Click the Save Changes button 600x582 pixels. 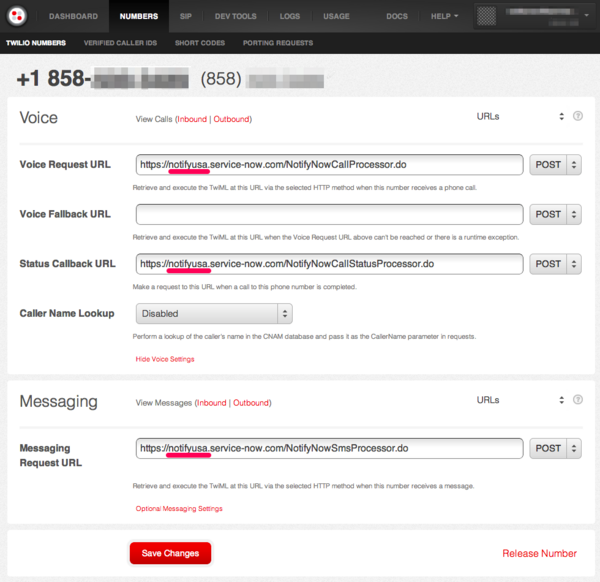tap(170, 553)
